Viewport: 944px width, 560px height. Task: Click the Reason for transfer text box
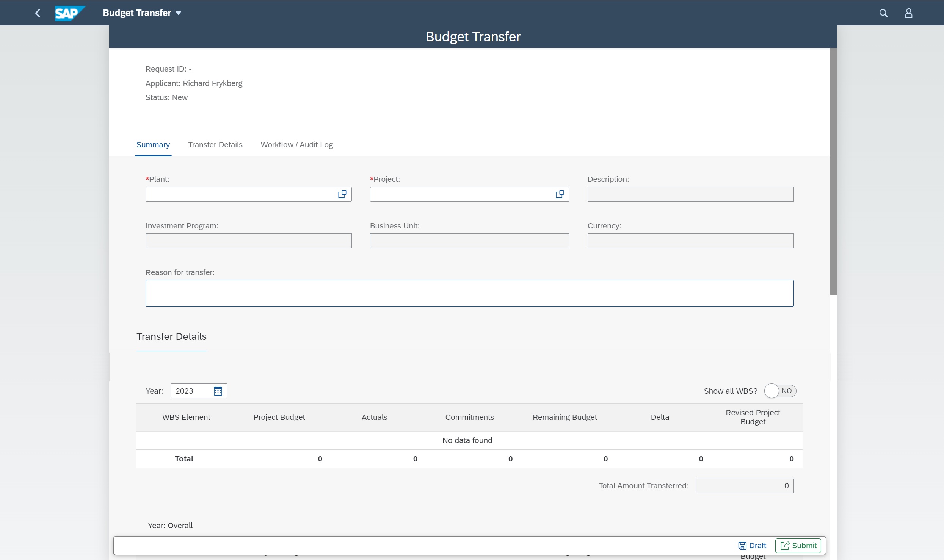click(x=469, y=293)
